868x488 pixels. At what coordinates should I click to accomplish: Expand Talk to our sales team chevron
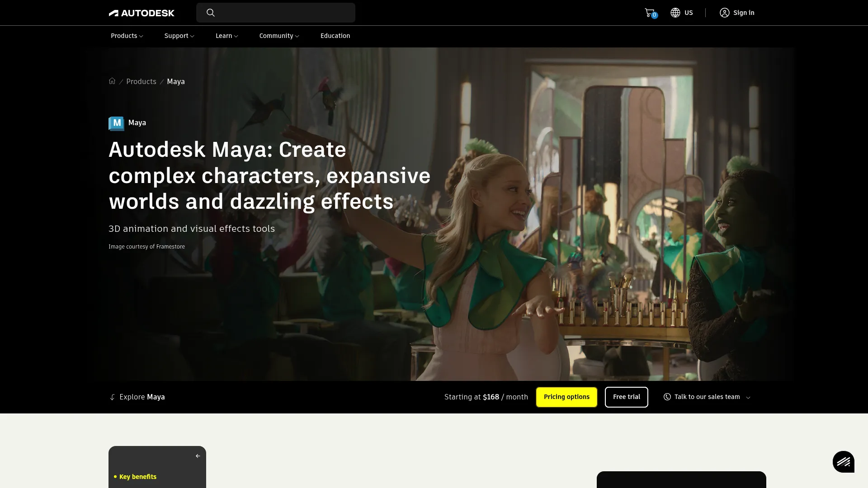[x=748, y=398]
